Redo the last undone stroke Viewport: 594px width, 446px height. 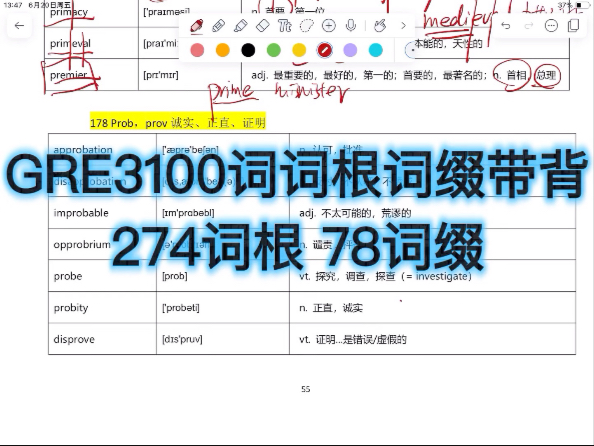click(x=528, y=26)
